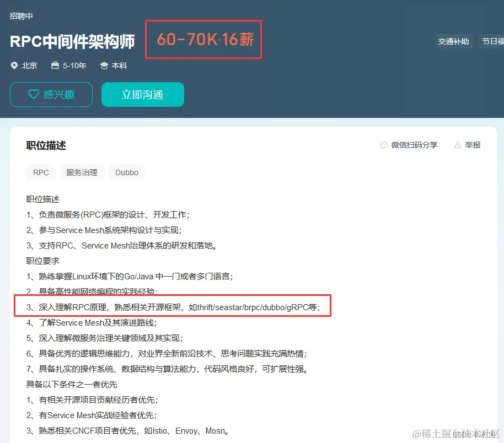The height and width of the screenshot is (443, 504).
Task: Click the graduation cap icon beside 本科
Action: [103, 66]
